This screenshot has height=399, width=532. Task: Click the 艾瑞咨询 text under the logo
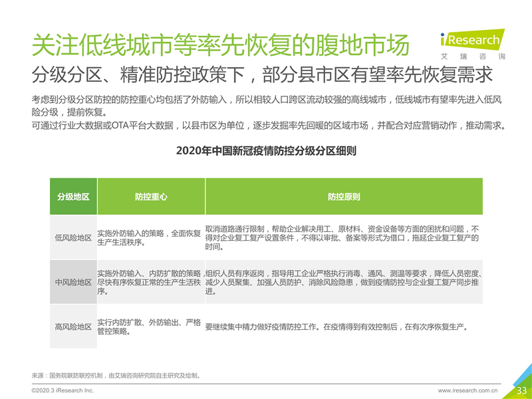pos(472,57)
